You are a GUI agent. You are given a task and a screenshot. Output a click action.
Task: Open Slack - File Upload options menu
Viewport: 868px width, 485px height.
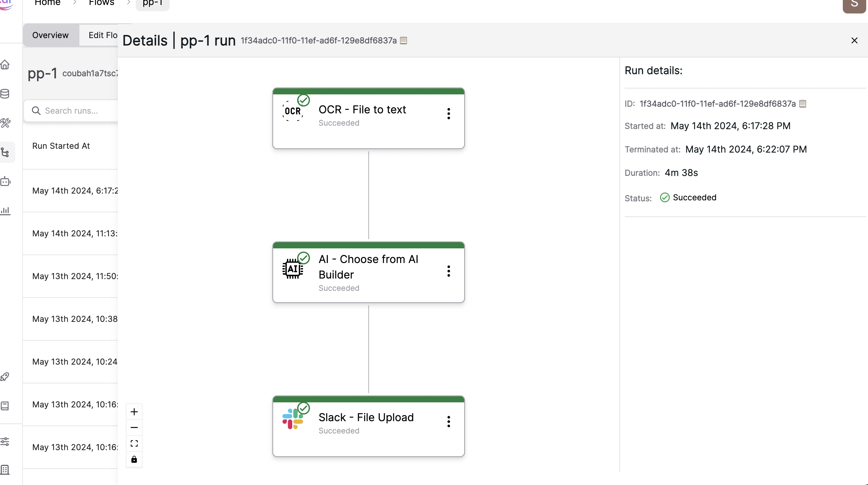pos(448,421)
